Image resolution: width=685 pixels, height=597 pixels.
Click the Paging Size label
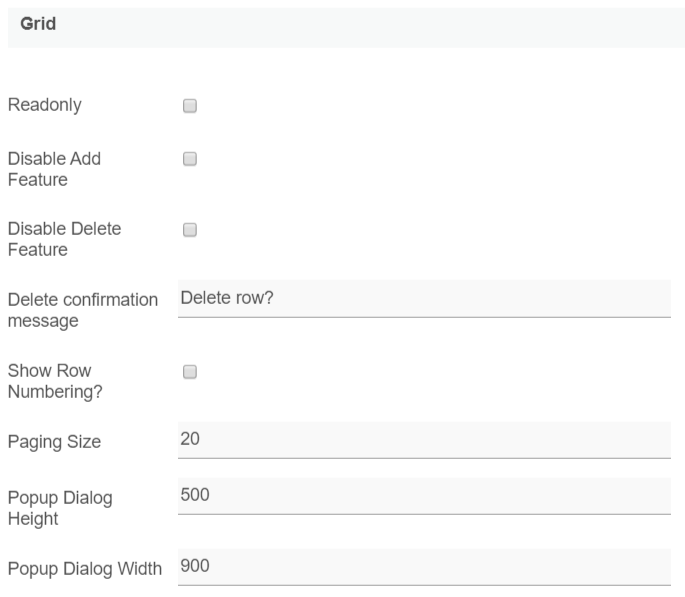pyautogui.click(x=54, y=441)
